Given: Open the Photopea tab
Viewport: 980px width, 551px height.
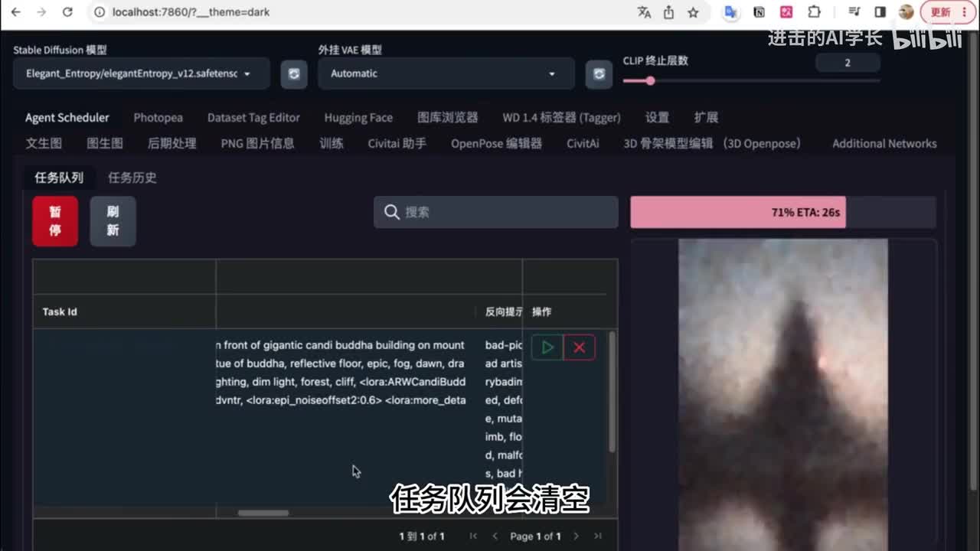Looking at the screenshot, I should (x=158, y=118).
